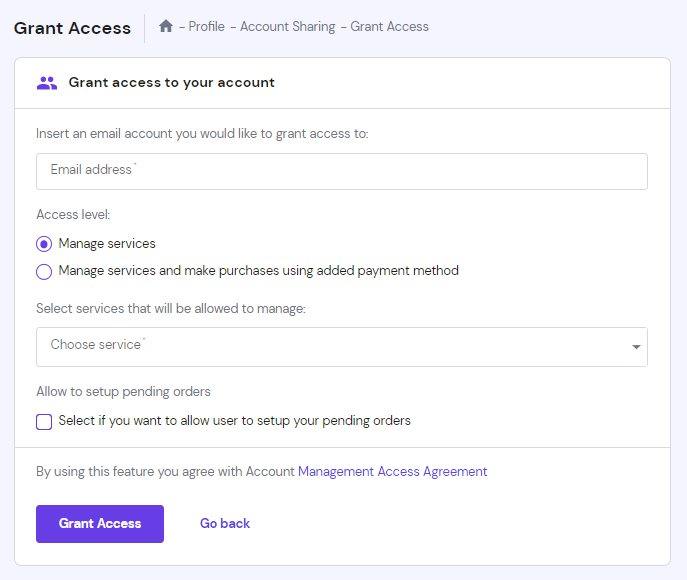687x580 pixels.
Task: Navigate to Account Sharing breadcrumb
Action: click(x=287, y=27)
